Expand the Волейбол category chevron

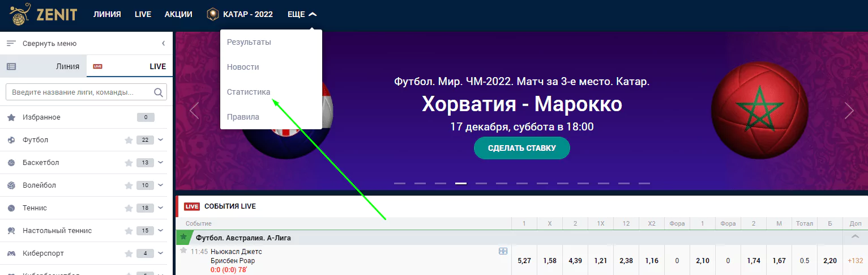click(161, 185)
